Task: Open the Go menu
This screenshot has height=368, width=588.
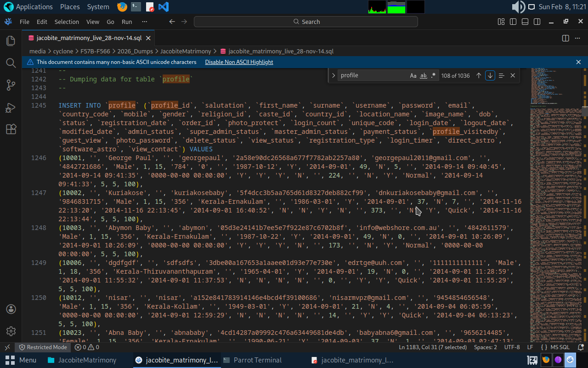Action: point(110,22)
